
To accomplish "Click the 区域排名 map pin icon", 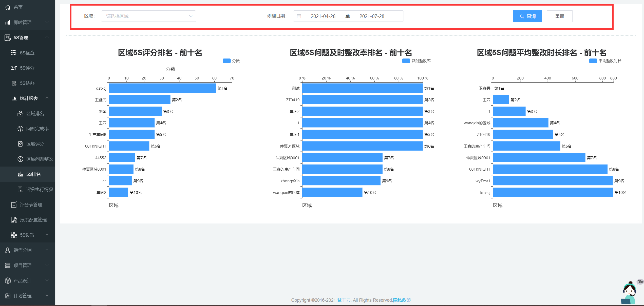I will pos(20,113).
